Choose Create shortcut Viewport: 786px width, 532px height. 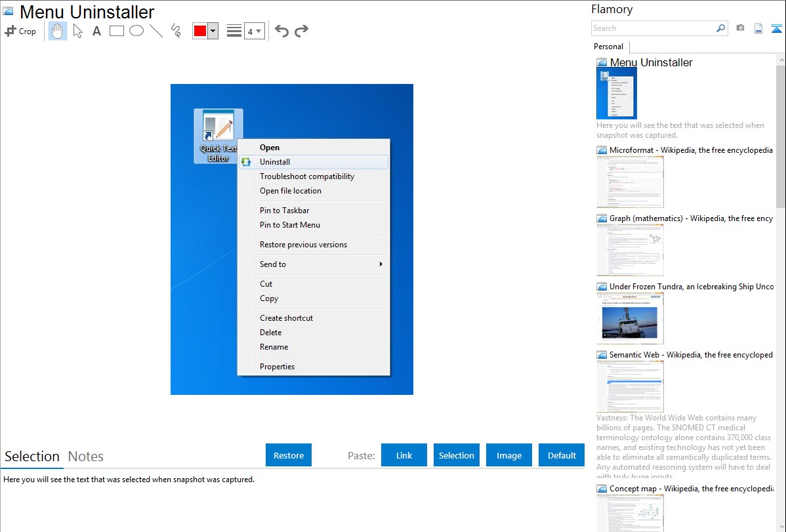[x=314, y=318]
